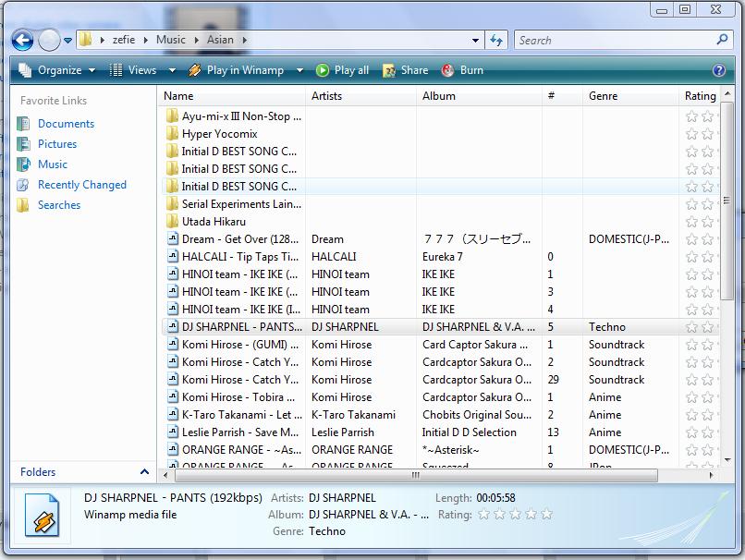The height and width of the screenshot is (560, 745).
Task: Click the help question mark icon
Action: click(x=719, y=70)
